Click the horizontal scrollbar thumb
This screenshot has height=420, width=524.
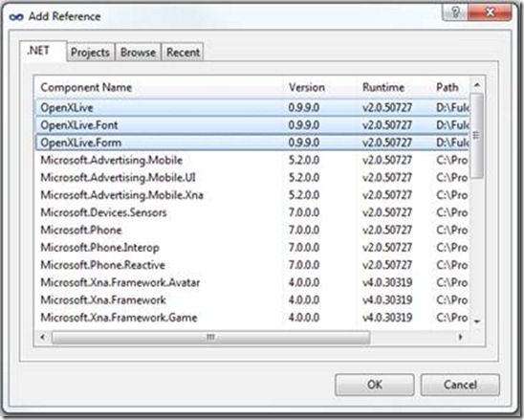click(211, 337)
